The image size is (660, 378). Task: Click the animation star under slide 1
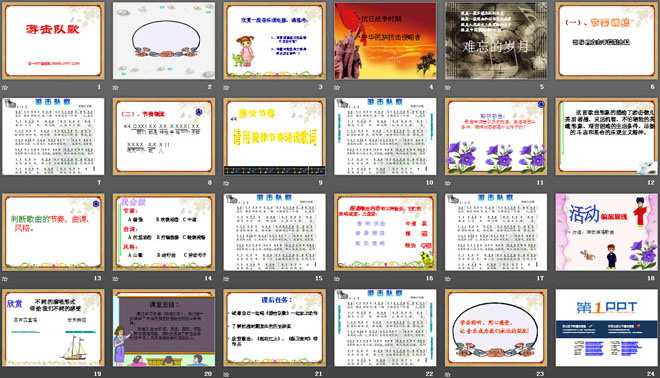point(5,88)
